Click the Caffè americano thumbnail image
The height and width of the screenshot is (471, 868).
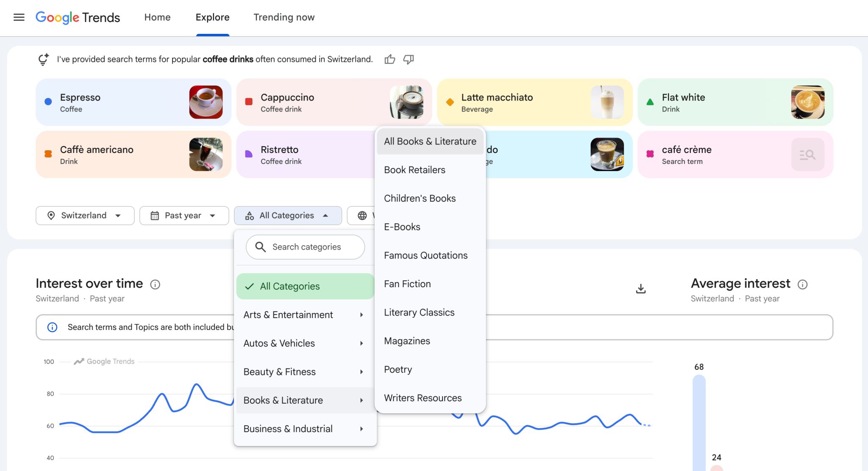pyautogui.click(x=206, y=155)
